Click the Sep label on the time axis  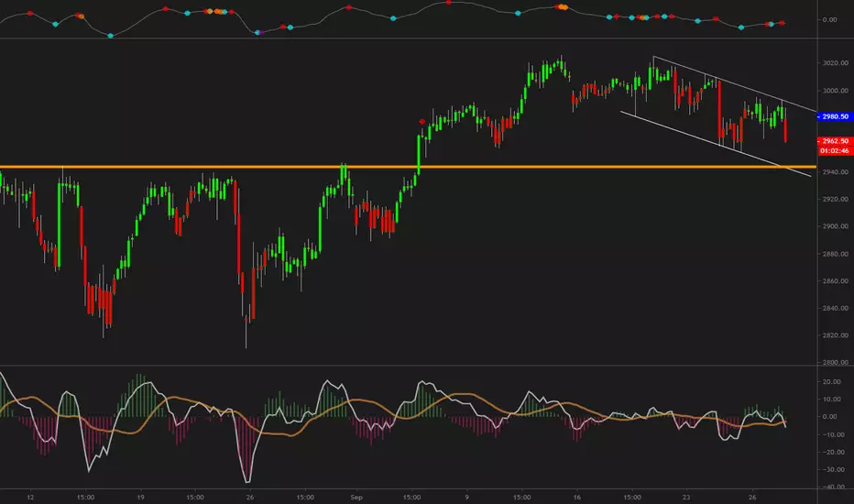356,498
